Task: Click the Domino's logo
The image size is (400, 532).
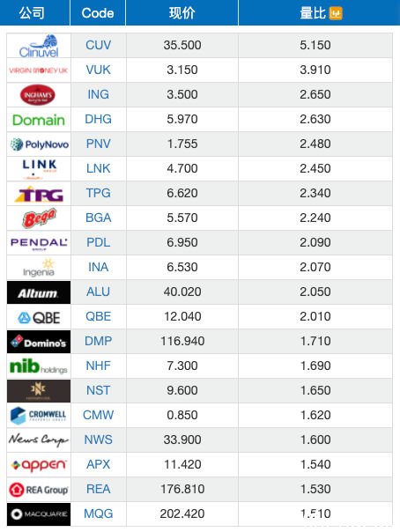Action: [x=39, y=342]
